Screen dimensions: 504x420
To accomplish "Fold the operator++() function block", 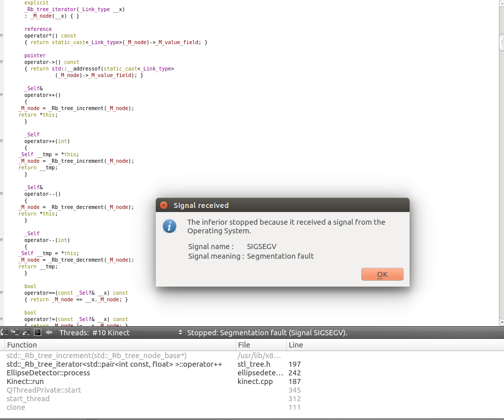I will (x=2, y=95).
